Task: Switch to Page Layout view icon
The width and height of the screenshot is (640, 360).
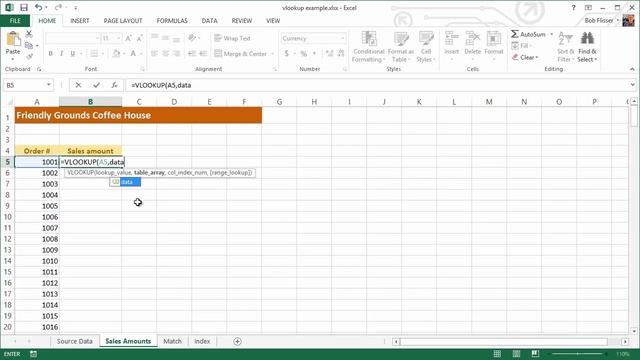Action: pyautogui.click(x=516, y=354)
